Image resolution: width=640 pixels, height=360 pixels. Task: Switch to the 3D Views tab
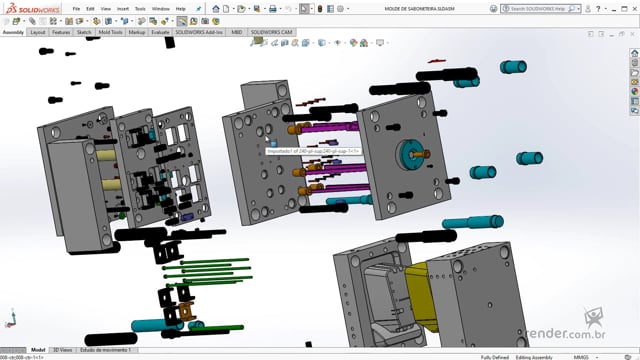tap(62, 350)
